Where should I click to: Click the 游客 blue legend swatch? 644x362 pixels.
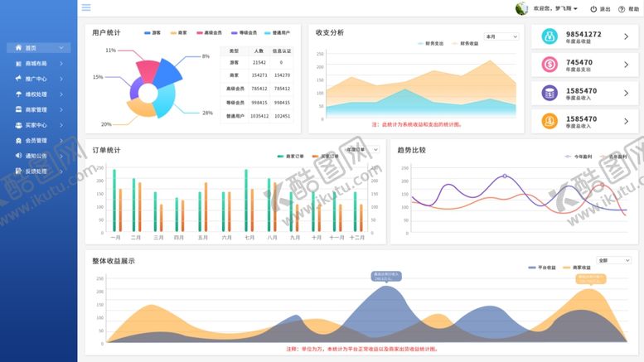pos(147,32)
